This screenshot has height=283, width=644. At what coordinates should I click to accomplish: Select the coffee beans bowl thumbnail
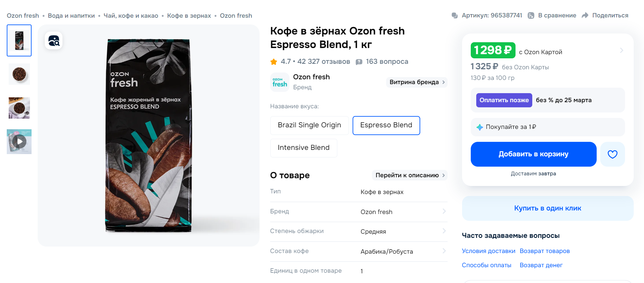19,74
